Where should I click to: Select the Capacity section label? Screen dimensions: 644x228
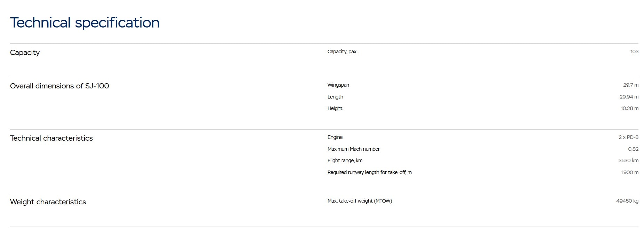pos(25,53)
